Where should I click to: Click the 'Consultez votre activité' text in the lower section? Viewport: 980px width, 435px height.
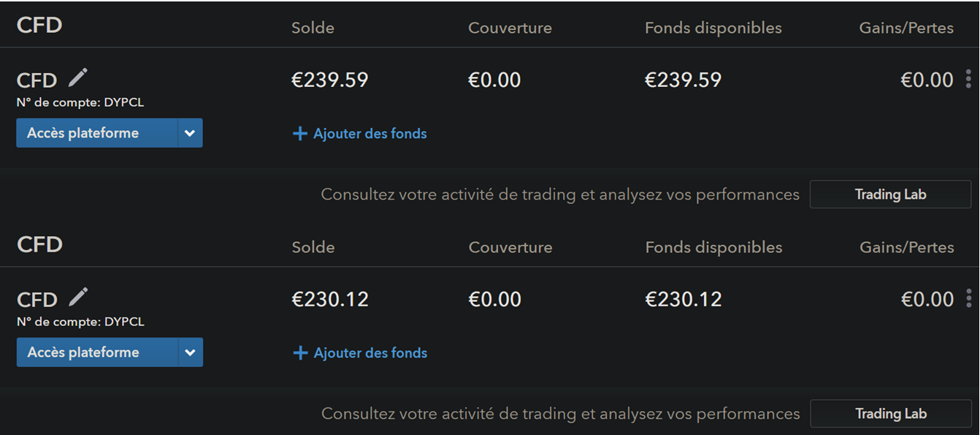pyautogui.click(x=560, y=414)
